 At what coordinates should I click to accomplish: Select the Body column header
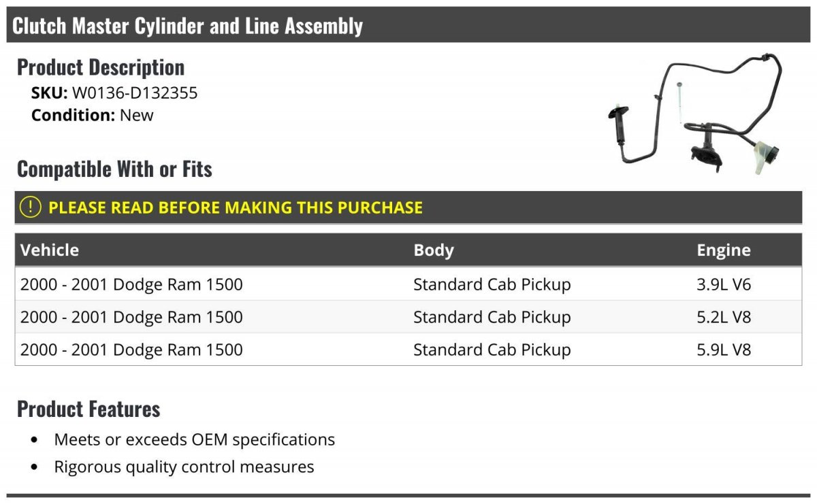click(x=434, y=250)
